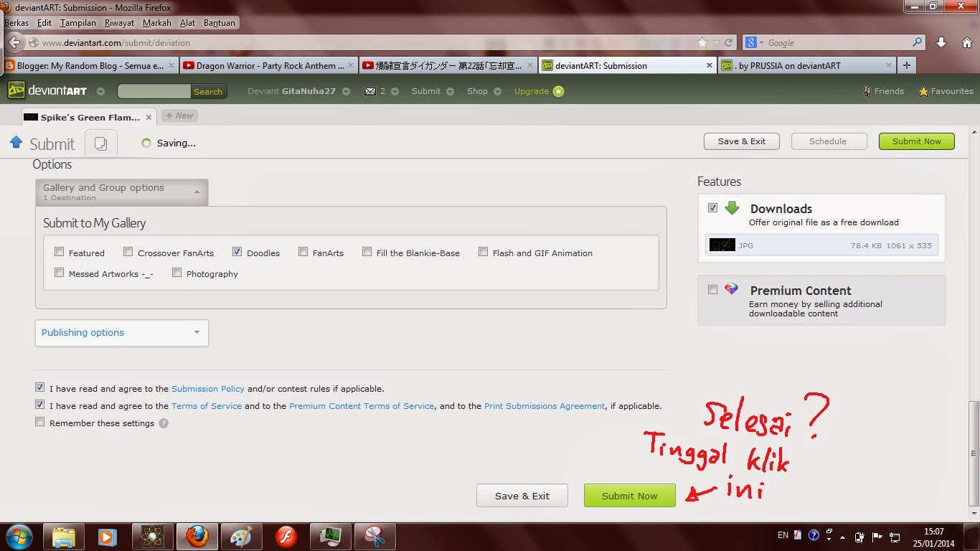Open Firefox downloads arrow icon
The width and height of the screenshot is (980, 551).
coord(941,42)
